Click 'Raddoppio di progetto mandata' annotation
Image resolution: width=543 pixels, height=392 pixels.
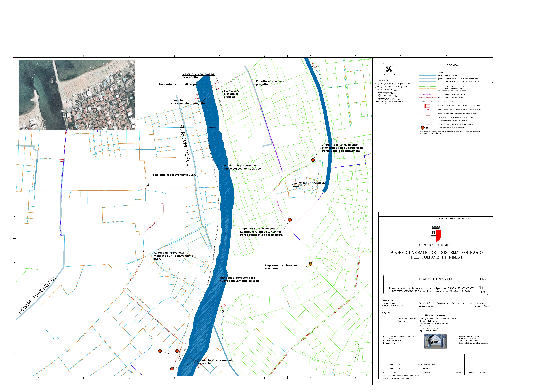(x=173, y=256)
